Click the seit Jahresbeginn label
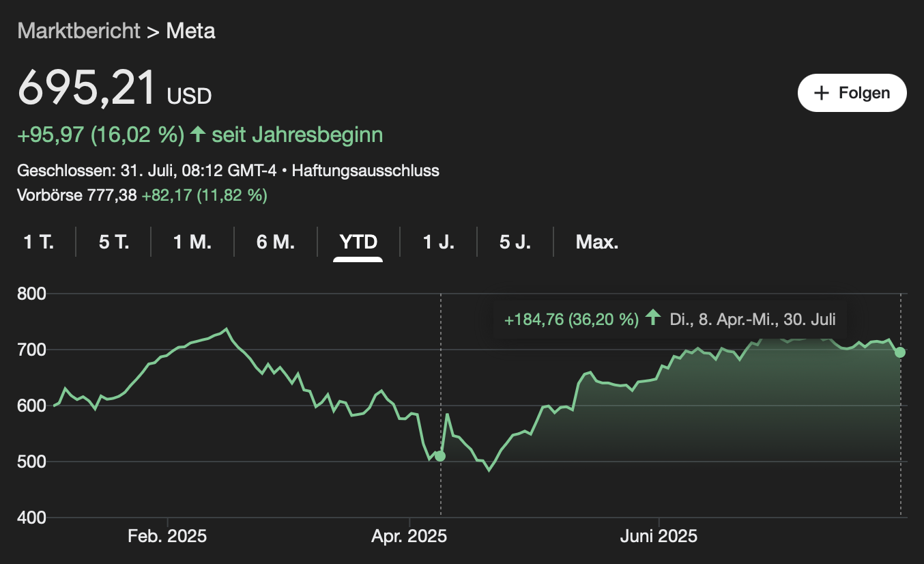Viewport: 924px width, 564px height. click(x=298, y=135)
